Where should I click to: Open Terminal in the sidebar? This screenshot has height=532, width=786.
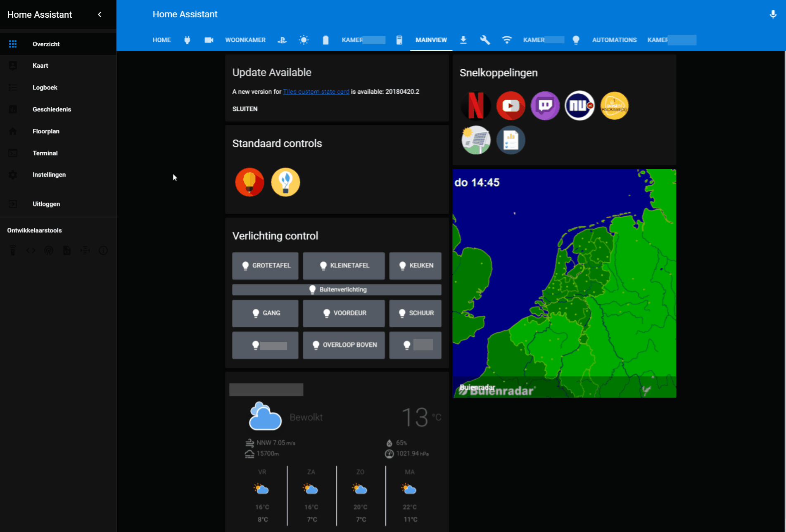pyautogui.click(x=58, y=153)
